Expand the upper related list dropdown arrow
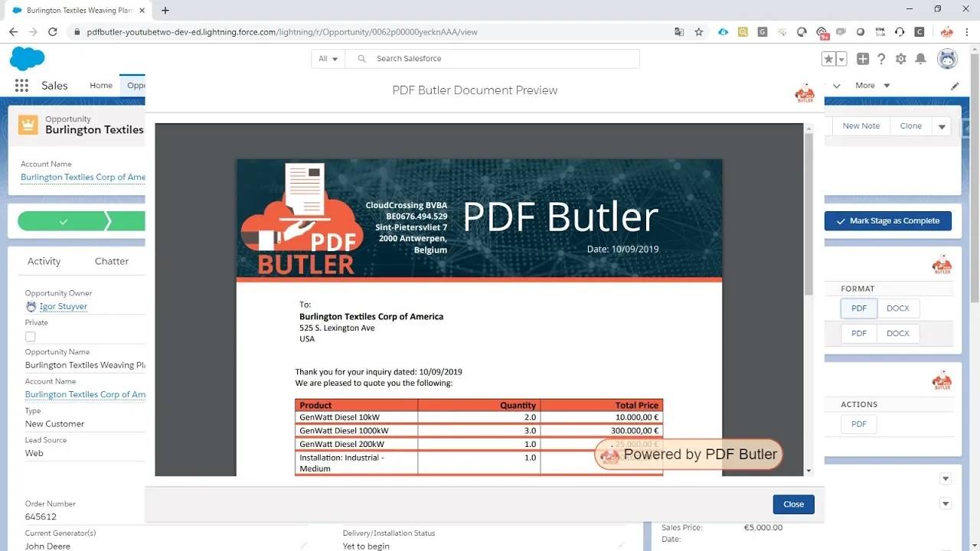980x551 pixels. click(x=946, y=479)
